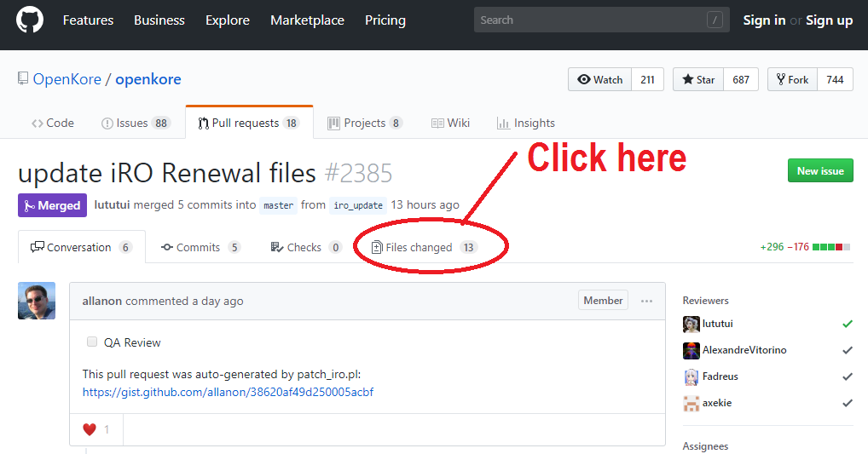Click allanon's avatar thumbnail

[37, 301]
